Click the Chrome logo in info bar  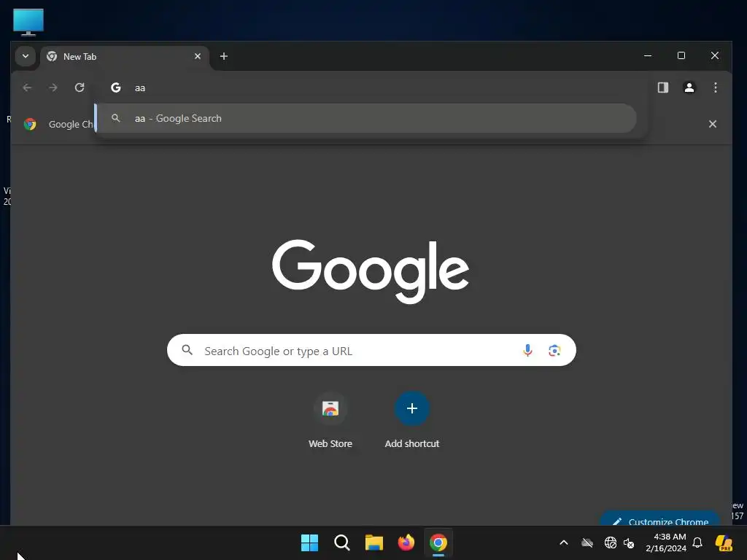coord(30,124)
